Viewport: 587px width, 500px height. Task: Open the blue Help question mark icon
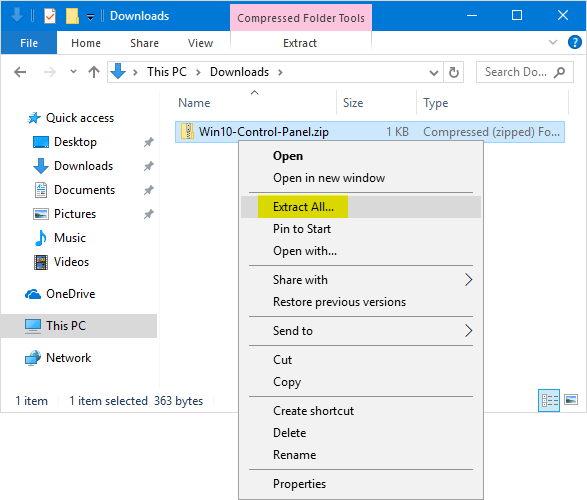575,42
